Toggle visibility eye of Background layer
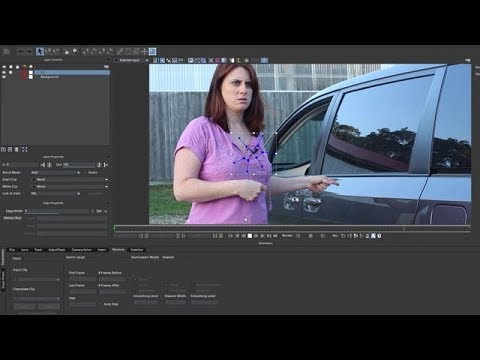The height and width of the screenshot is (360, 480). tap(4, 77)
